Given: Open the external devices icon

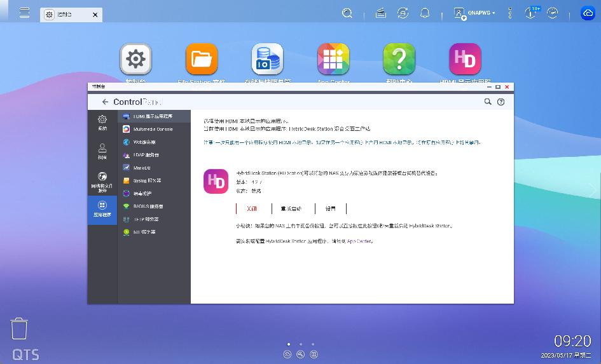Looking at the screenshot, I should (403, 13).
